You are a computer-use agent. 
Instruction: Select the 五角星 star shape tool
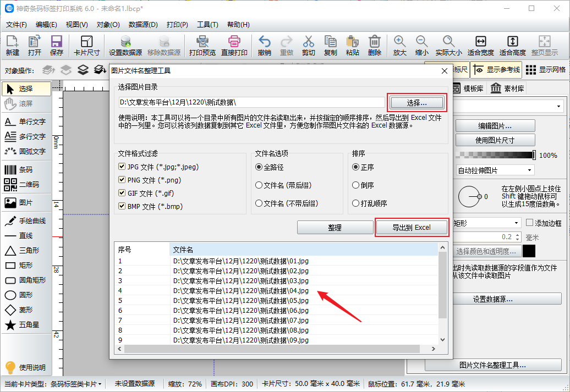(x=26, y=325)
